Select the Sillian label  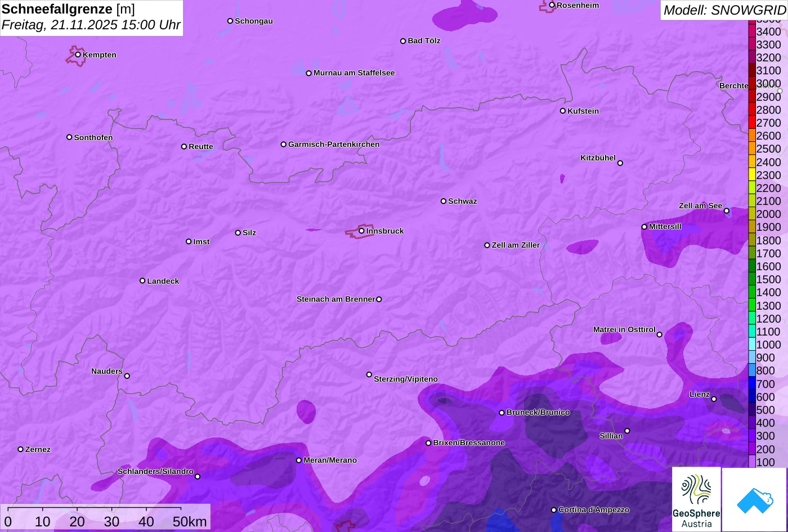(611, 436)
